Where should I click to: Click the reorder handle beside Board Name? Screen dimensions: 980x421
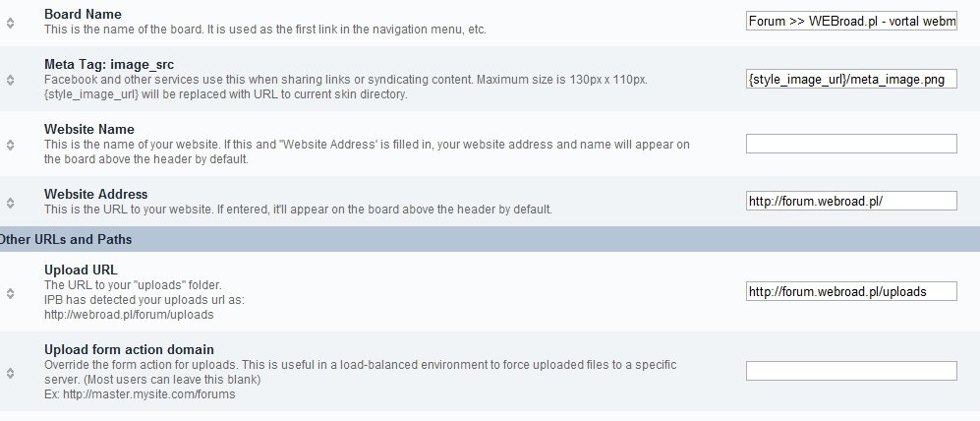(10, 22)
